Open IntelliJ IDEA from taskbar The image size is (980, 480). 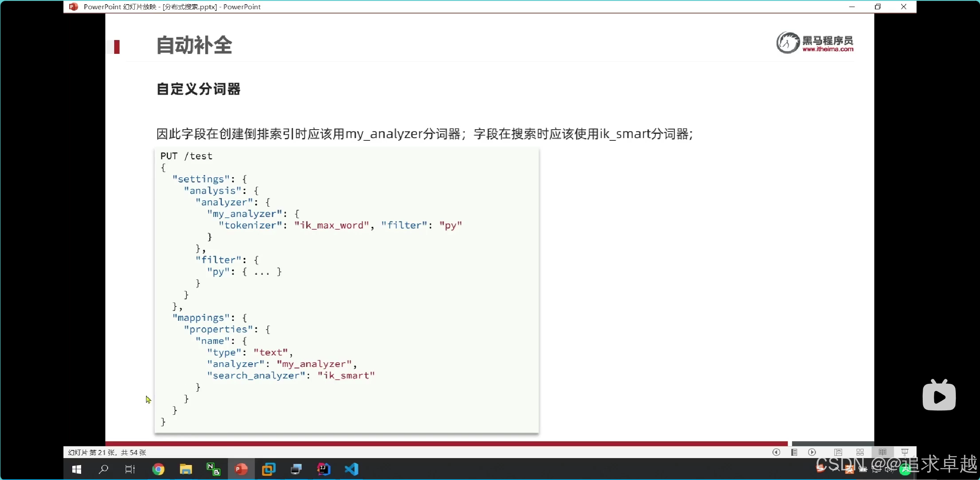tap(324, 469)
